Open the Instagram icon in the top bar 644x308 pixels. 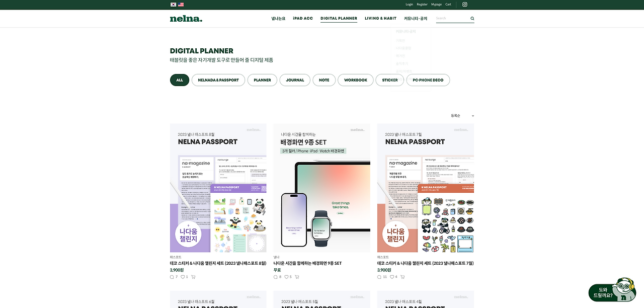465,5
